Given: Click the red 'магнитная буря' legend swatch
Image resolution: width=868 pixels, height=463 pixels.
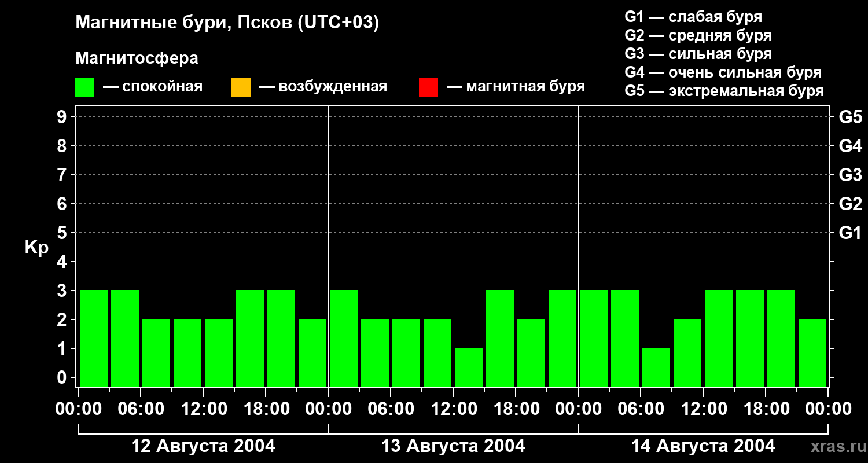Looking at the screenshot, I should coord(428,87).
